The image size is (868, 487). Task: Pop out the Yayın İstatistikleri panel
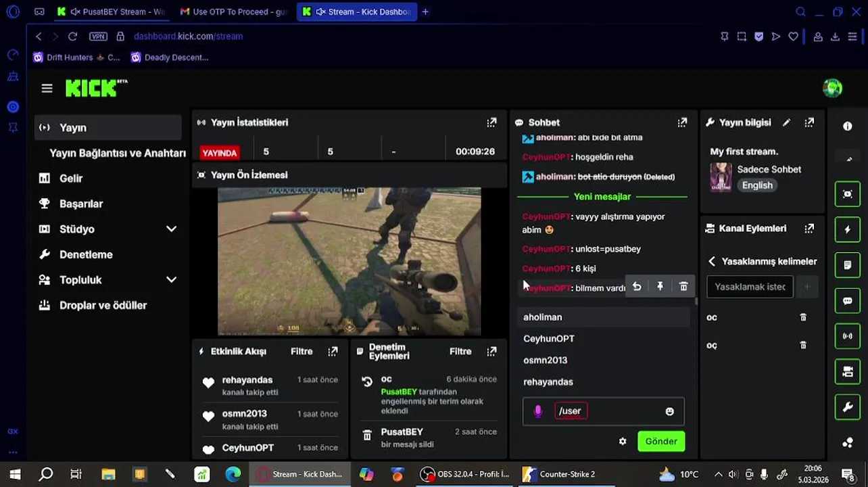491,122
